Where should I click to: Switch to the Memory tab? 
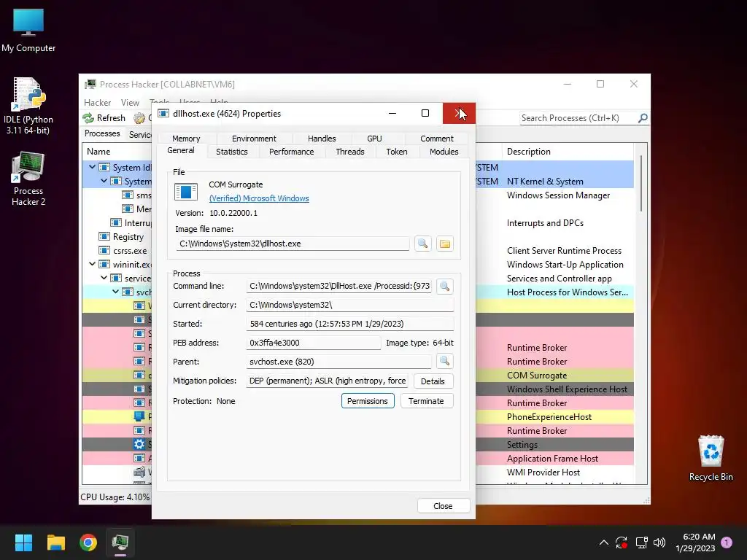point(186,139)
